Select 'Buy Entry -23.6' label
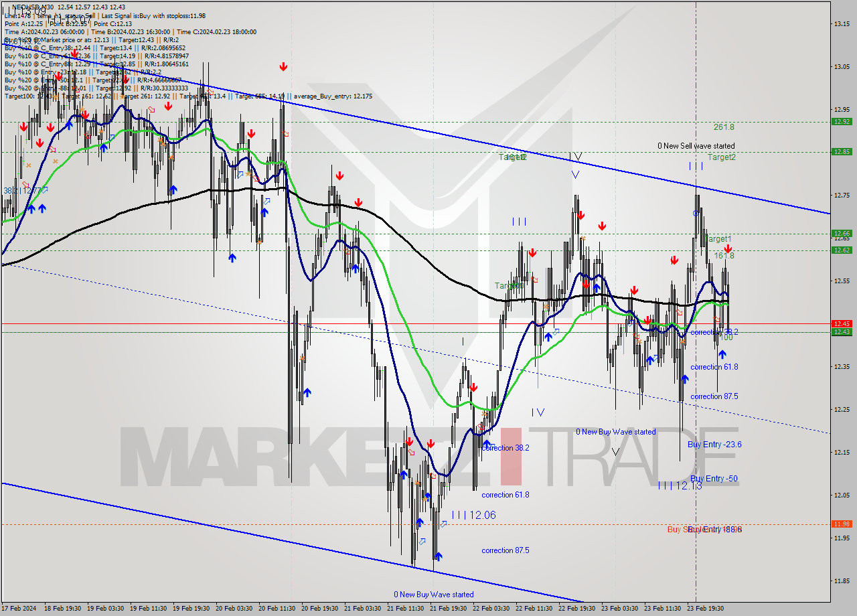This screenshot has width=857, height=616. point(714,445)
